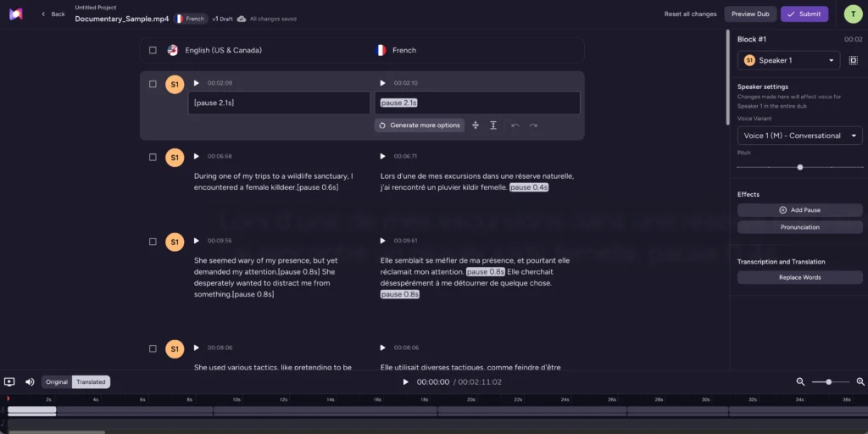Click Generate more options
This screenshot has width=868, height=434.
(x=419, y=125)
